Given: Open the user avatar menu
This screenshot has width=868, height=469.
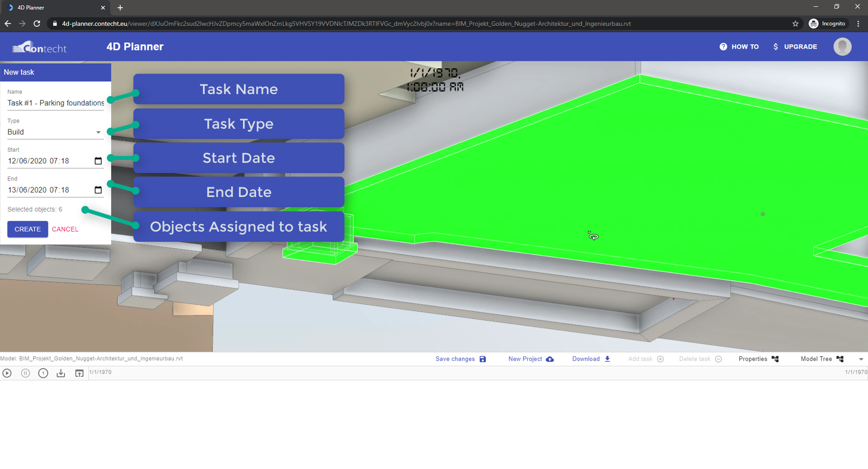Looking at the screenshot, I should (842, 47).
